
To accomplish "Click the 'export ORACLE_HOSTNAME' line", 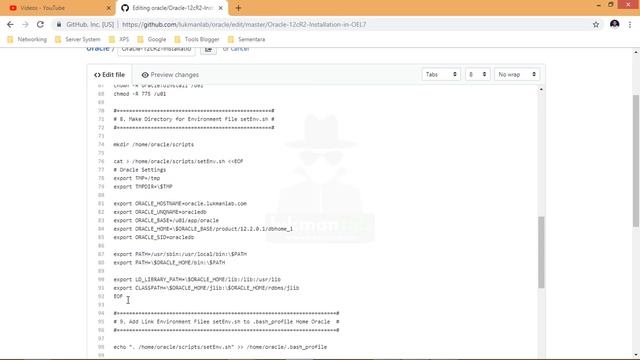I will tap(180, 204).
